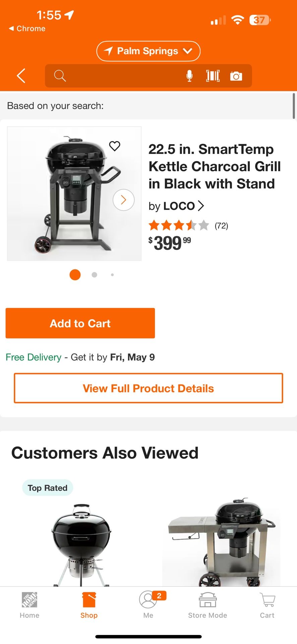Show next product image with arrow

click(x=123, y=200)
